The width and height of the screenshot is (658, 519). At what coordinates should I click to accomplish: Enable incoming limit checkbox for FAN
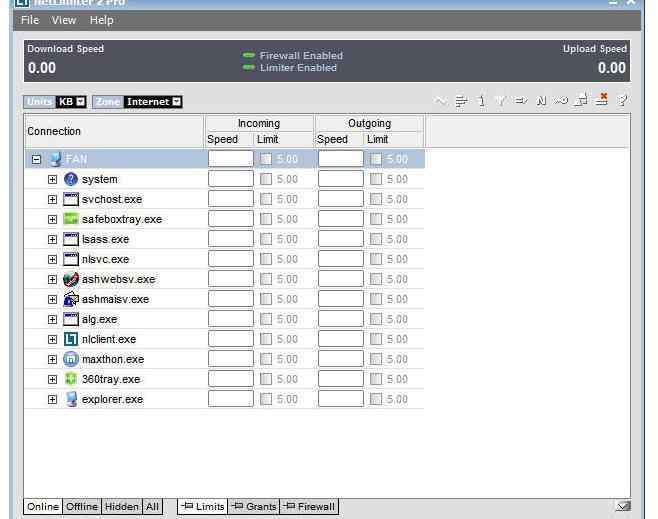coord(266,159)
